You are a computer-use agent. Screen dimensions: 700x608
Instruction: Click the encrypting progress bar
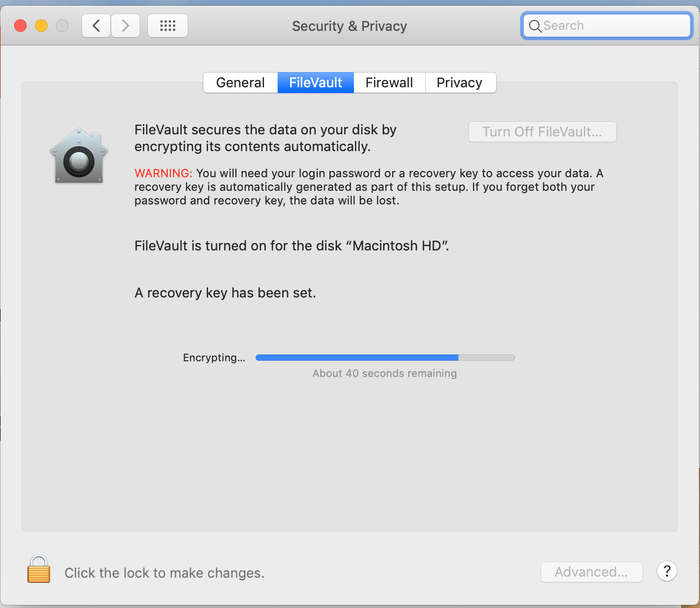(385, 358)
